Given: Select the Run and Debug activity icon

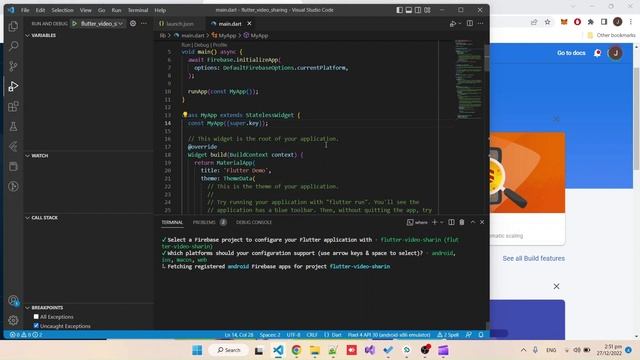Looking at the screenshot, I should pos(13,86).
